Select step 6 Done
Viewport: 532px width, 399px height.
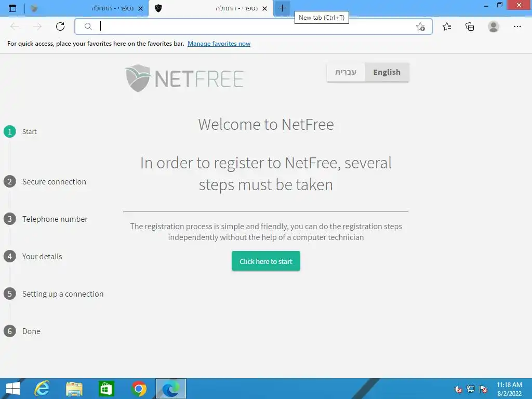pyautogui.click(x=22, y=331)
